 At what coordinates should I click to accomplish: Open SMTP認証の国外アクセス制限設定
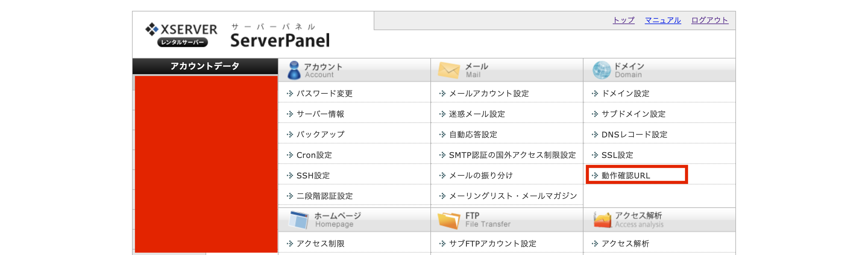point(512,155)
